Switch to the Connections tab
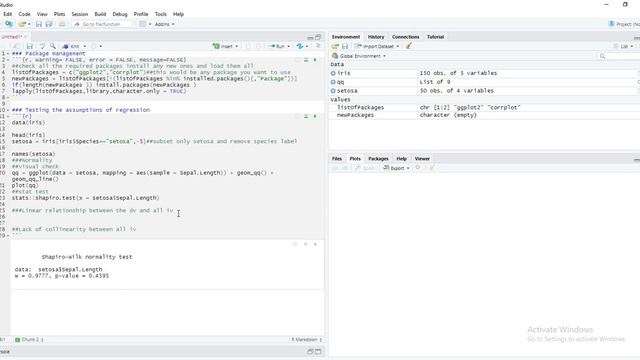The height and width of the screenshot is (360, 640). click(405, 37)
